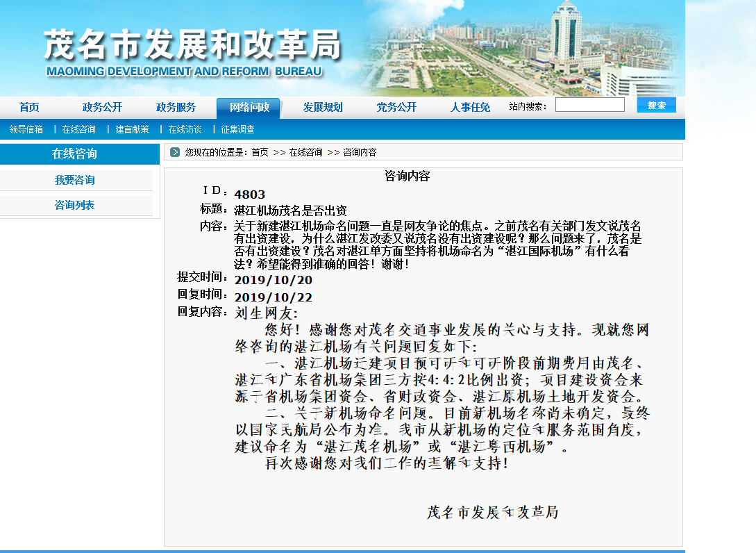Image resolution: width=756 pixels, height=553 pixels.
Task: Click the MAOMING DEVELOPMENT AND REFORM BUREAU subtitle
Action: tap(184, 72)
